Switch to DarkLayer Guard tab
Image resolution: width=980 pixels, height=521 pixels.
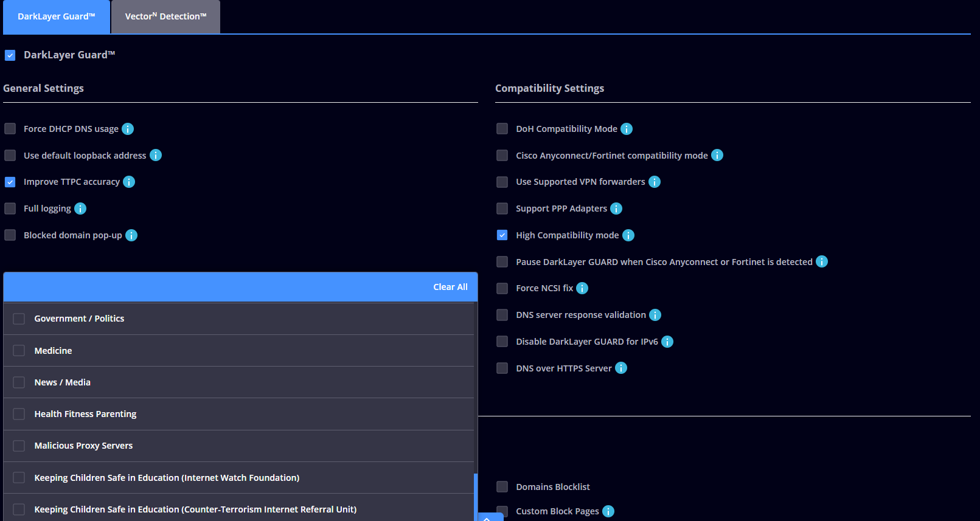coord(57,16)
